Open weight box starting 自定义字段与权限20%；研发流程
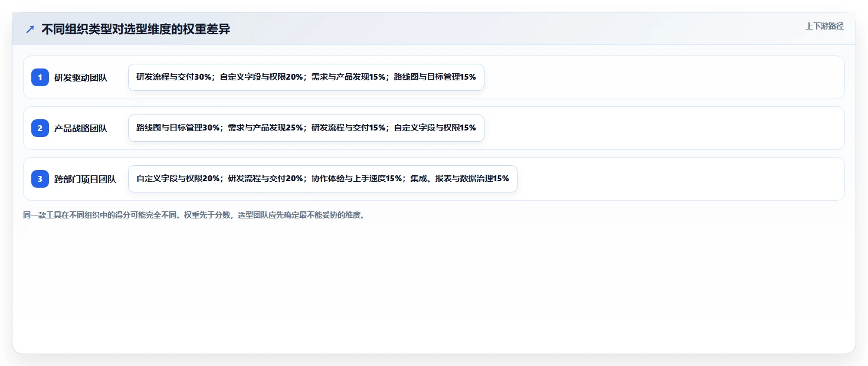Viewport: 868px width, 366px height. 323,179
